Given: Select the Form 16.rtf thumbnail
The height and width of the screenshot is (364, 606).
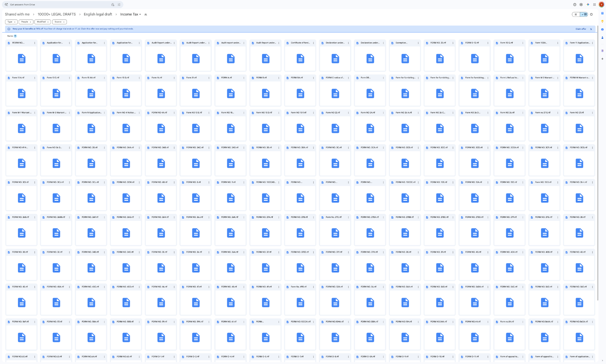Looking at the screenshot, I should point(161,93).
